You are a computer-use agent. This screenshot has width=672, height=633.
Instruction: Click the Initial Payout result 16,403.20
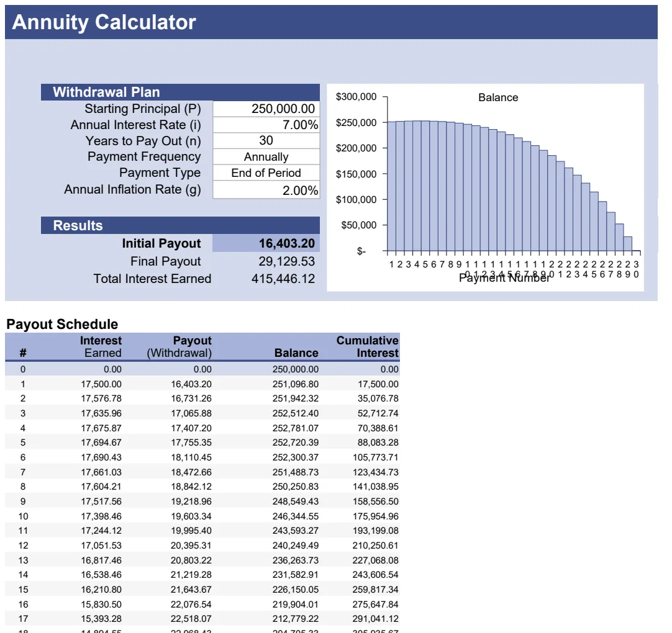click(x=266, y=243)
